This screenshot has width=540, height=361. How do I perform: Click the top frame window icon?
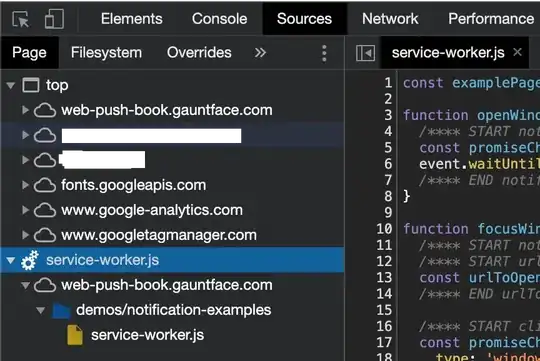click(31, 85)
